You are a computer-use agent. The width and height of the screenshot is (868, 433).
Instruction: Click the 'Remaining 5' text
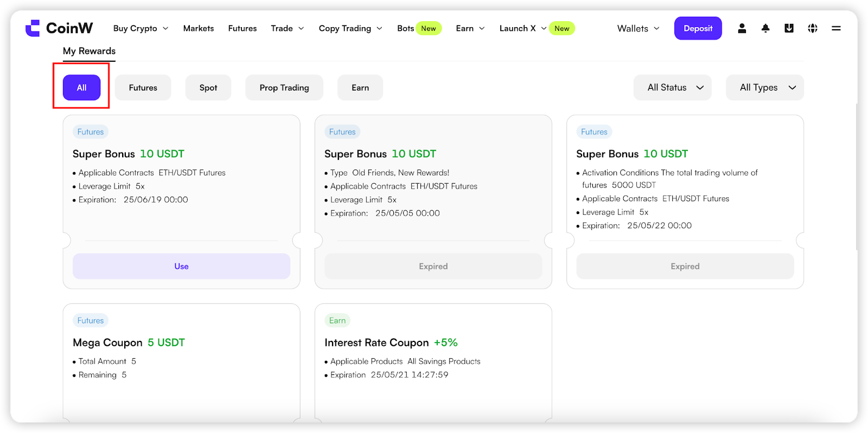103,375
